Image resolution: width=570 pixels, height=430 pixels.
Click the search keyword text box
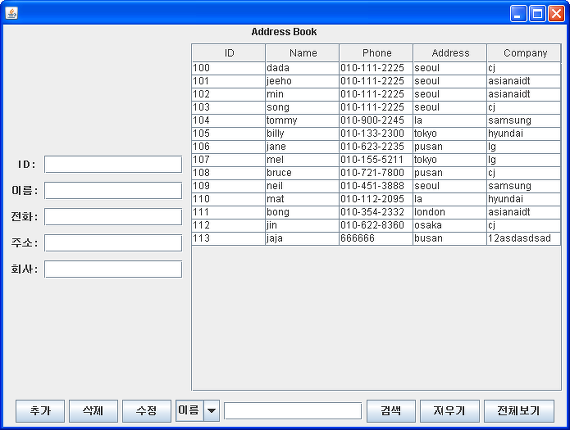click(293, 411)
